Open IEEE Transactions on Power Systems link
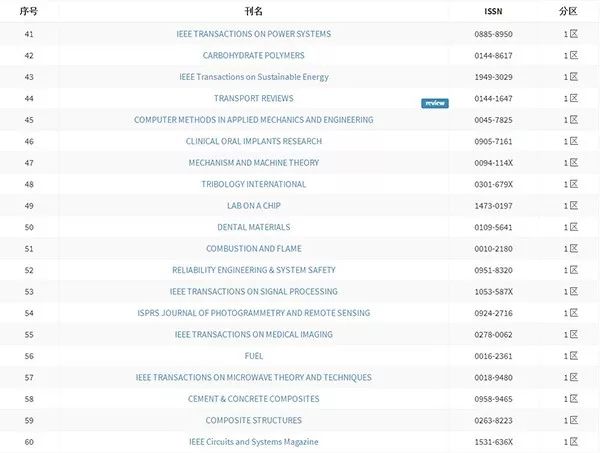Image resolution: width=600 pixels, height=453 pixels. [253, 34]
